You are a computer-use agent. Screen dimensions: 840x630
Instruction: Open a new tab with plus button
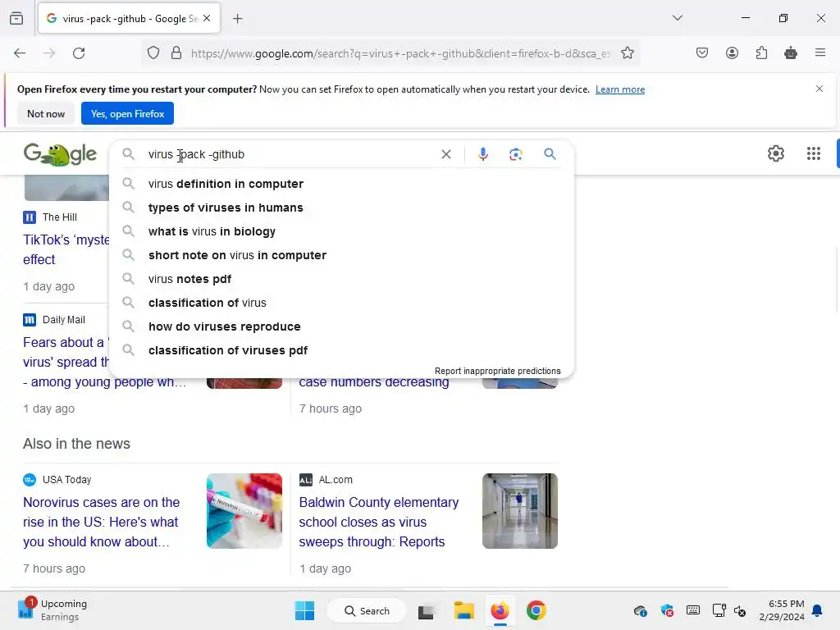(237, 19)
